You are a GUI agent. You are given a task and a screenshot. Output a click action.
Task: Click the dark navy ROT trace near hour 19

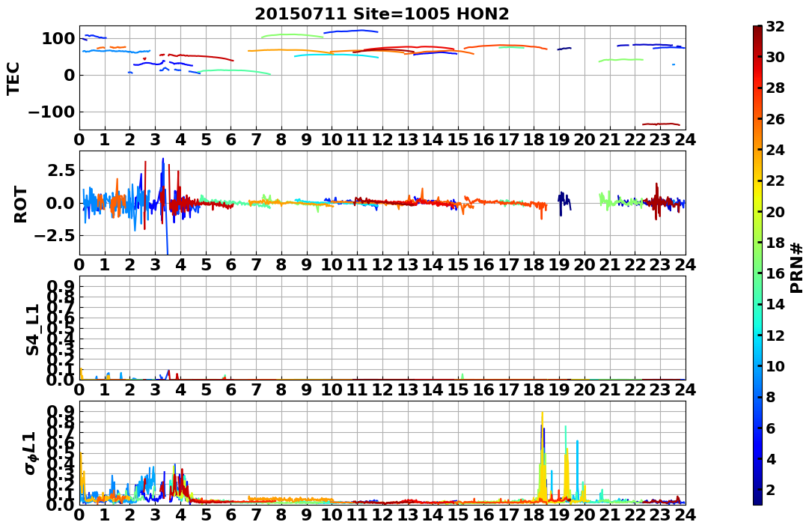564,203
